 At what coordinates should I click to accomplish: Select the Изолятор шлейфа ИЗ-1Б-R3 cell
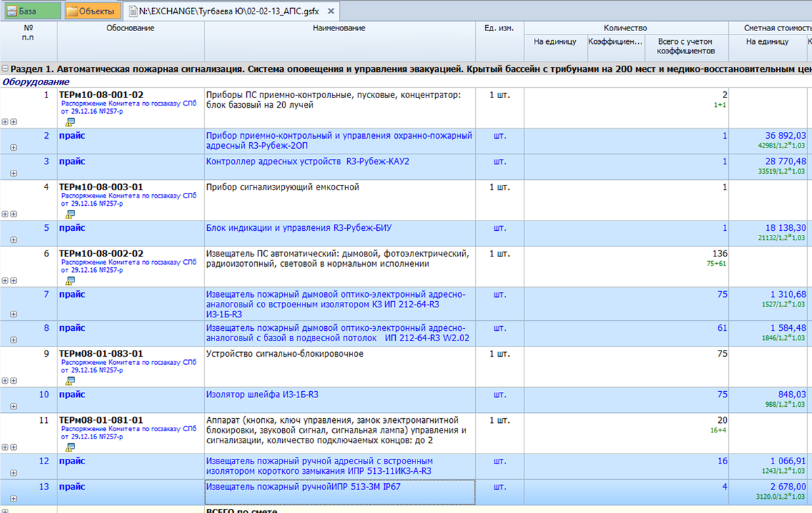tap(340, 399)
